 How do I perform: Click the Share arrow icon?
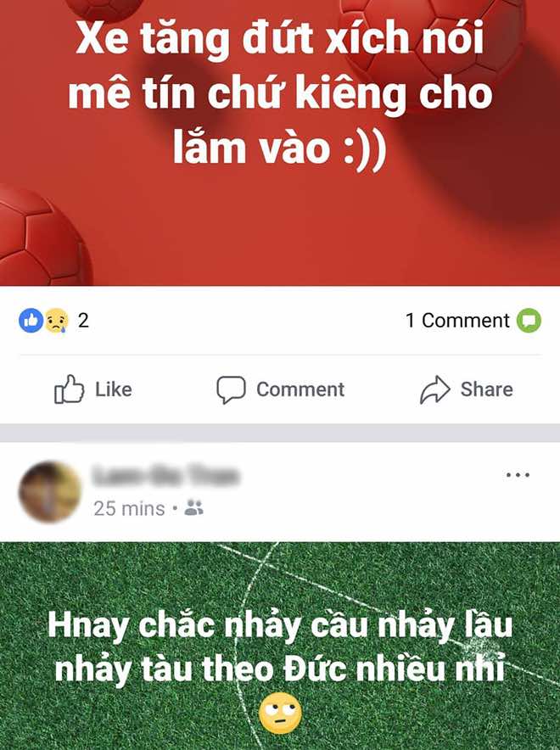(434, 389)
